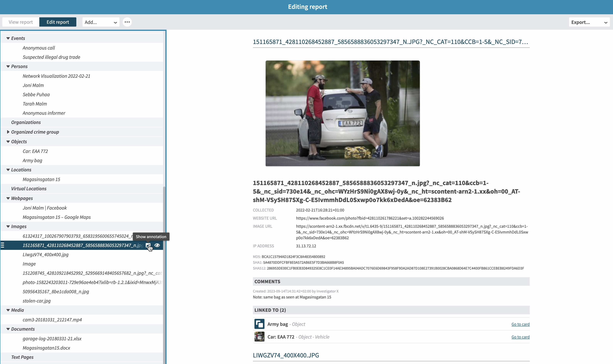Select garage-log-20180331-21.xlsx document
Viewport: 613px width, 364px height.
[x=52, y=339]
